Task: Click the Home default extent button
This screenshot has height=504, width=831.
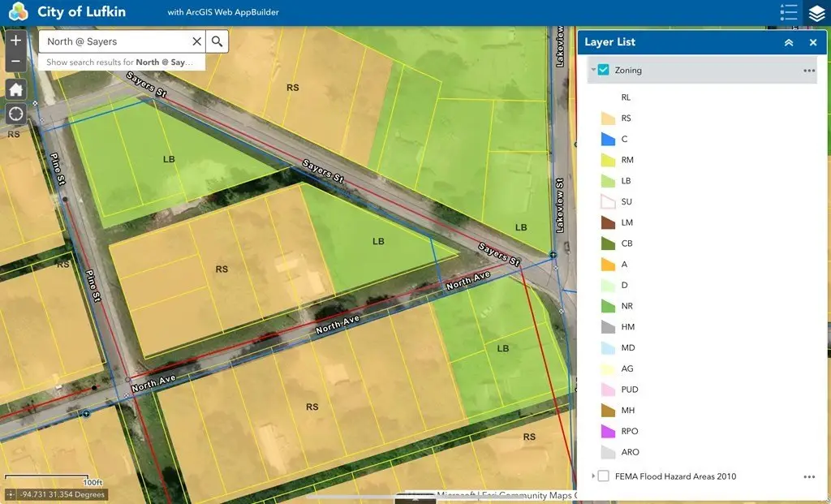Action: [15, 89]
